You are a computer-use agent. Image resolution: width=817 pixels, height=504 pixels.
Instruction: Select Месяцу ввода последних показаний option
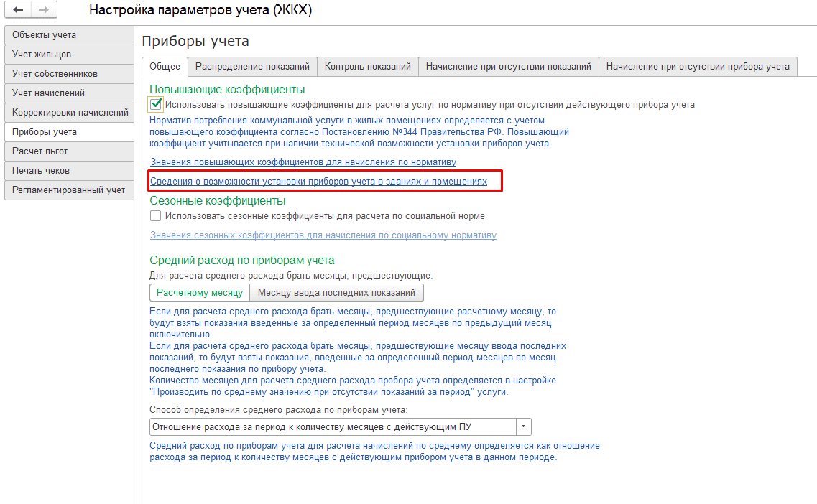pos(336,293)
